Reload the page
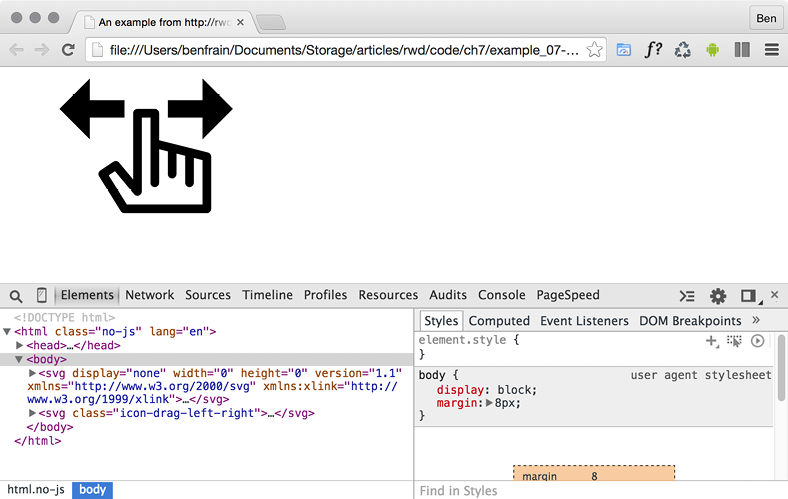This screenshot has width=788, height=499. pyautogui.click(x=68, y=49)
